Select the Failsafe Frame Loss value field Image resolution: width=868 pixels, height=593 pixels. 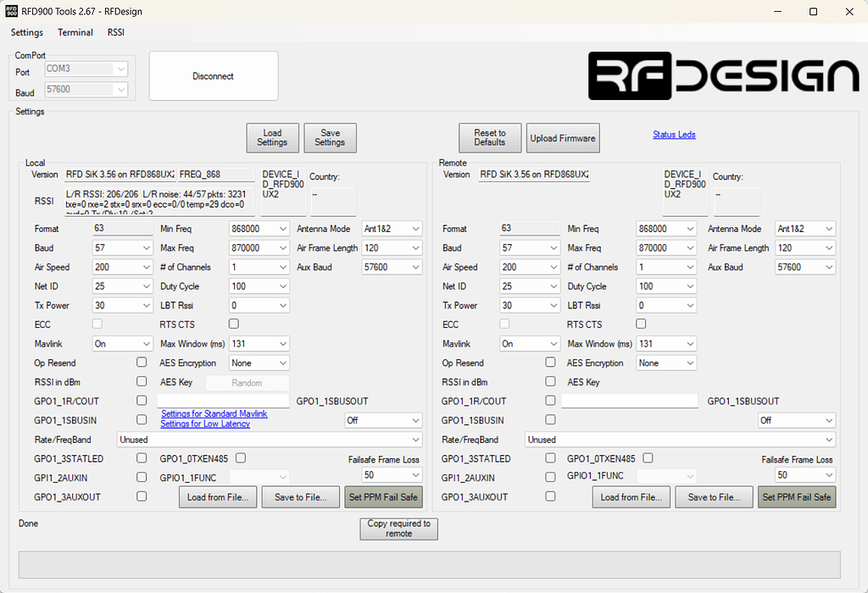pyautogui.click(x=391, y=475)
